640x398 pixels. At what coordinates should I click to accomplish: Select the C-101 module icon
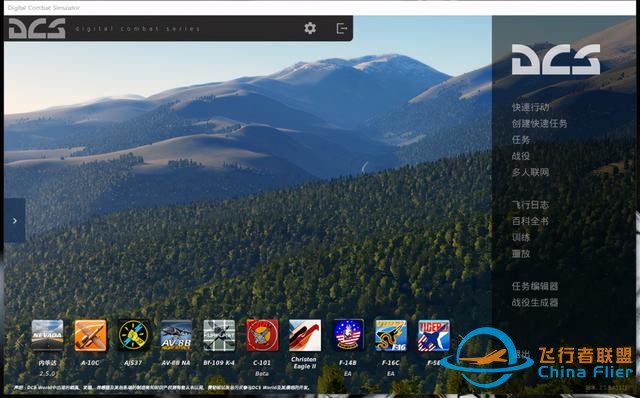coord(262,335)
